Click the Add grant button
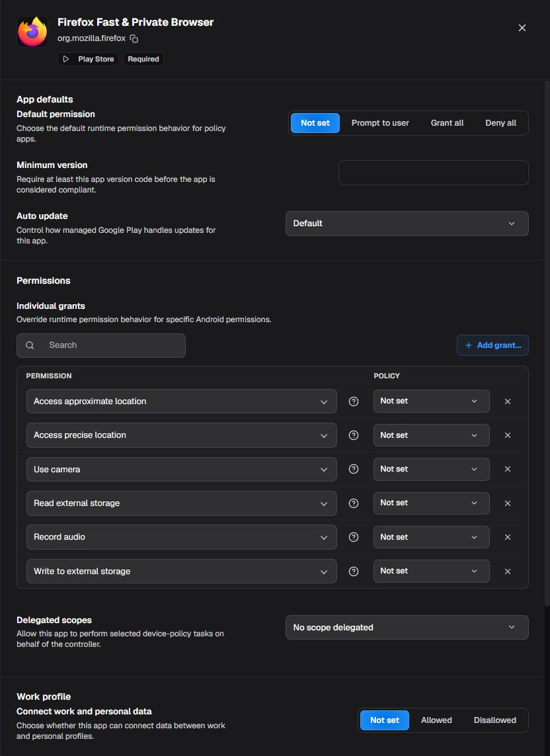 492,345
